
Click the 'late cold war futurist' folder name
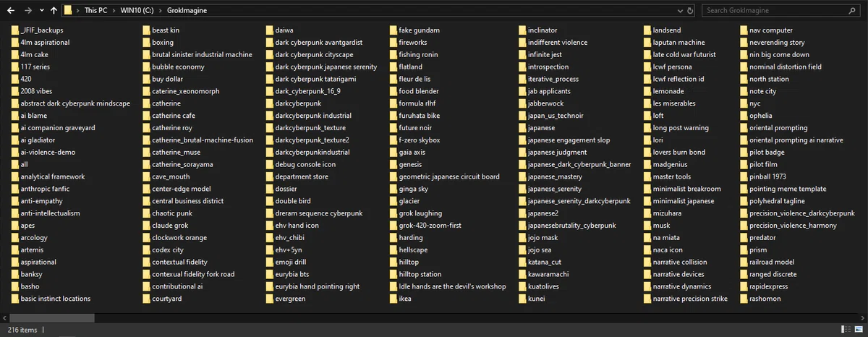684,55
